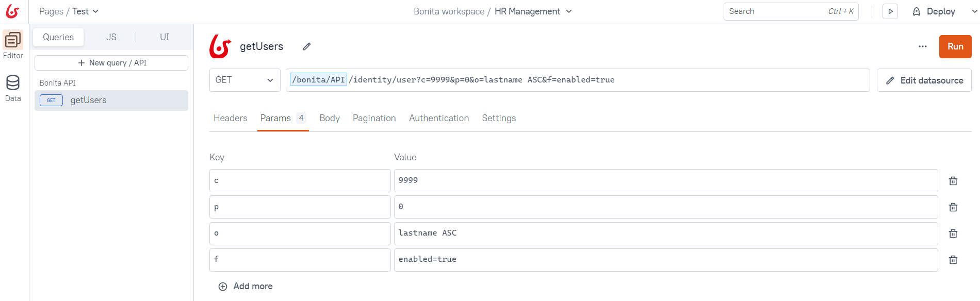
Task: Open the JS tab in left panel
Action: click(111, 37)
